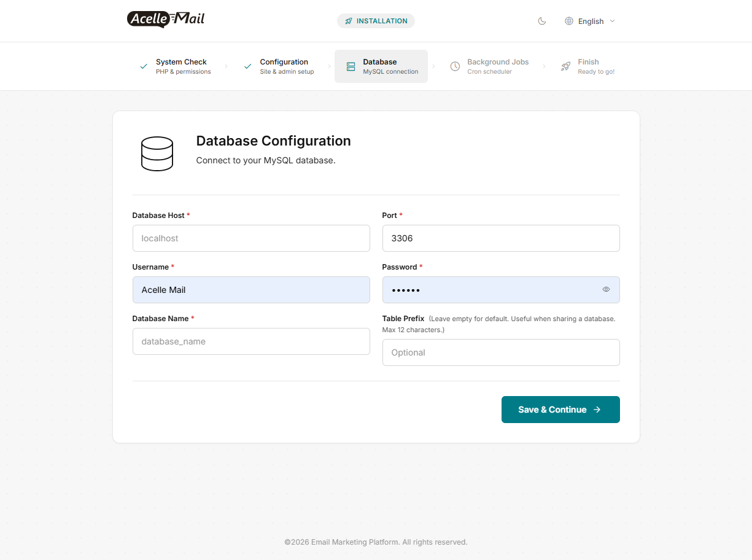The height and width of the screenshot is (560, 752).
Task: Click the INSTALLATION badge label
Action: [x=382, y=21]
